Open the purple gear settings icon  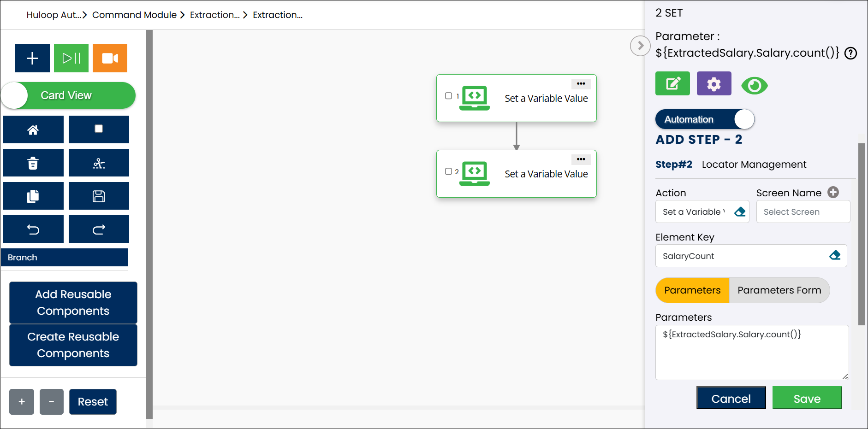(x=713, y=84)
